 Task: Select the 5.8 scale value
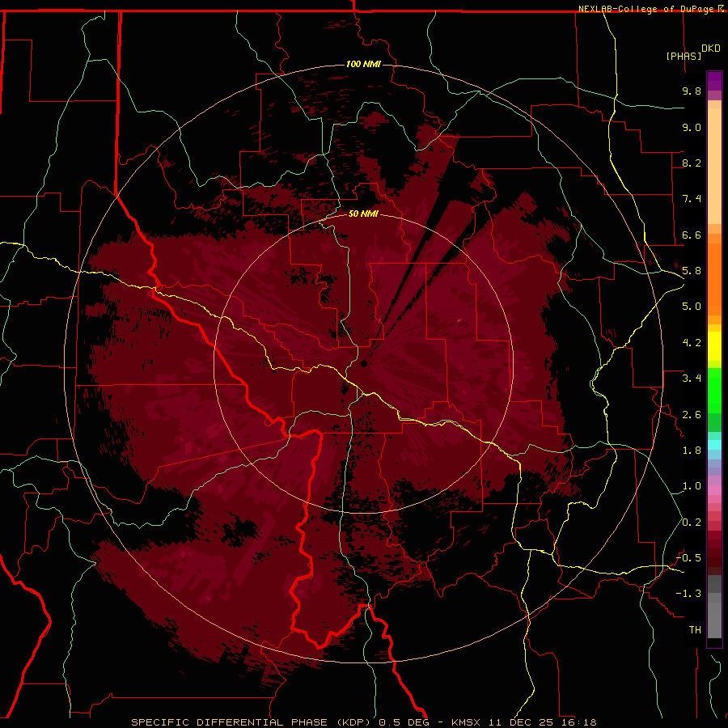click(x=692, y=271)
